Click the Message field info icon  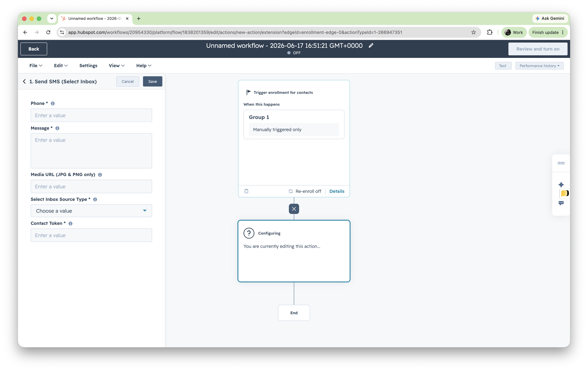(57, 128)
